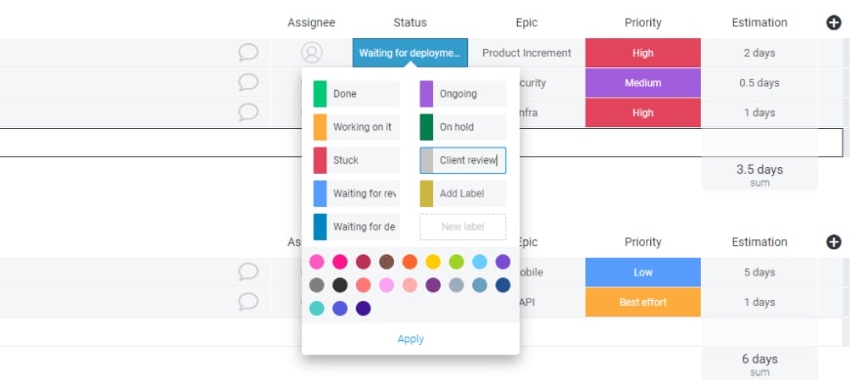Viewport: 868px width, 384px height.
Task: Select the Done status label
Action: click(x=357, y=94)
